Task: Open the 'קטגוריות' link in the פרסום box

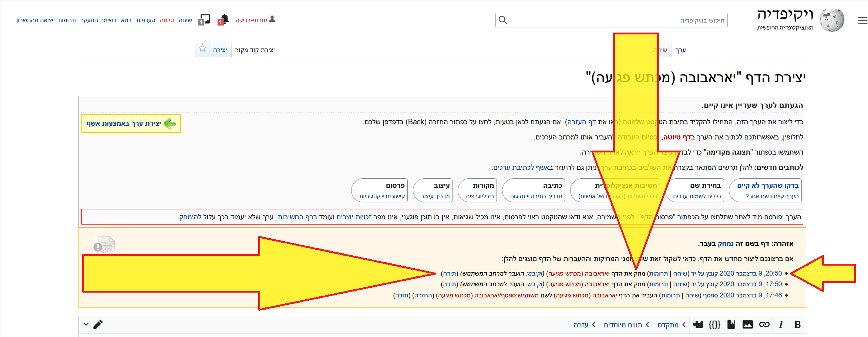Action: (370, 196)
